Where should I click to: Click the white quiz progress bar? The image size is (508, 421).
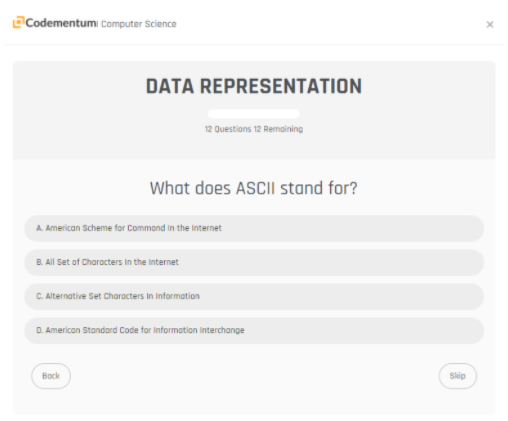click(254, 114)
